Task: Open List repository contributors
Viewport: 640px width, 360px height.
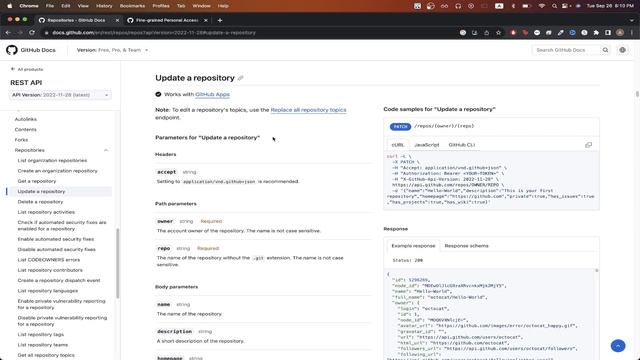Action: tap(50, 270)
